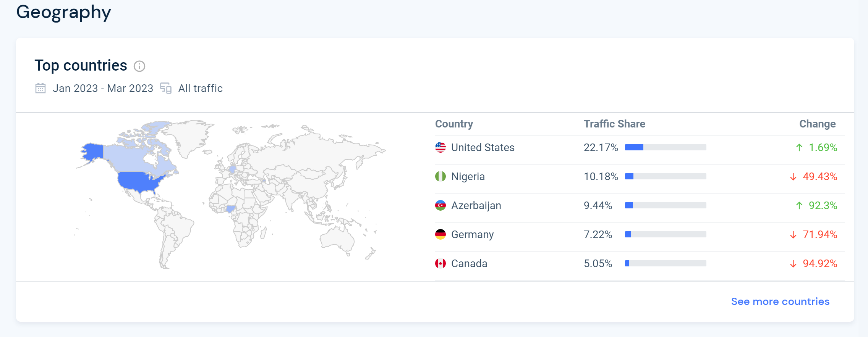
Task: Click the info icon beside Top countries
Action: (139, 66)
